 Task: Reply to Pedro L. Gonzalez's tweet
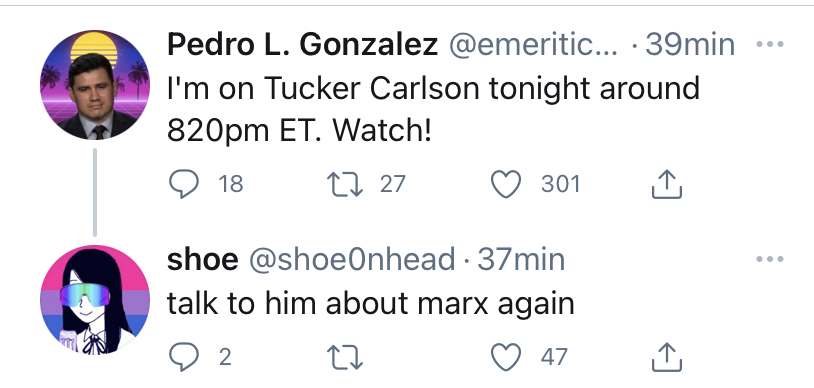pos(184,184)
